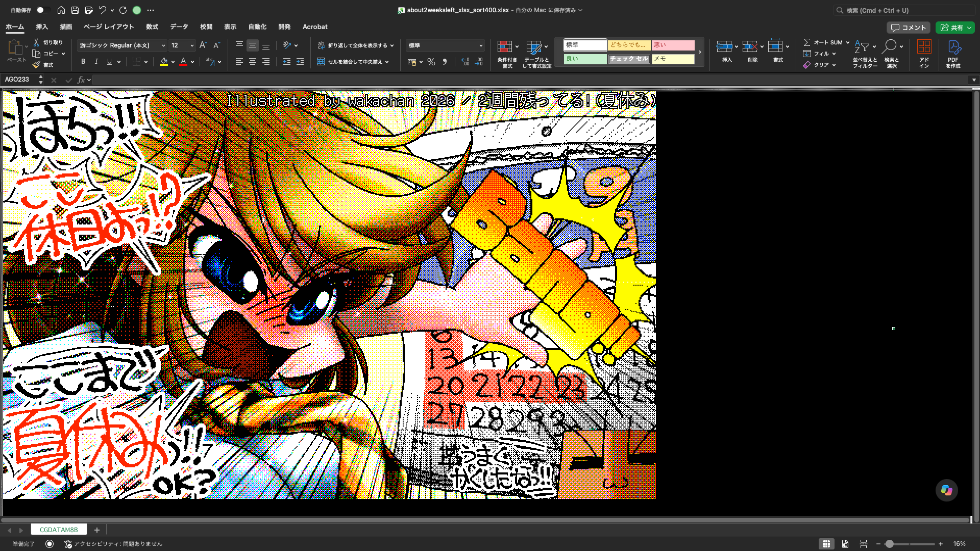980x551 pixels.
Task: Click the zoom slider handle
Action: point(890,544)
